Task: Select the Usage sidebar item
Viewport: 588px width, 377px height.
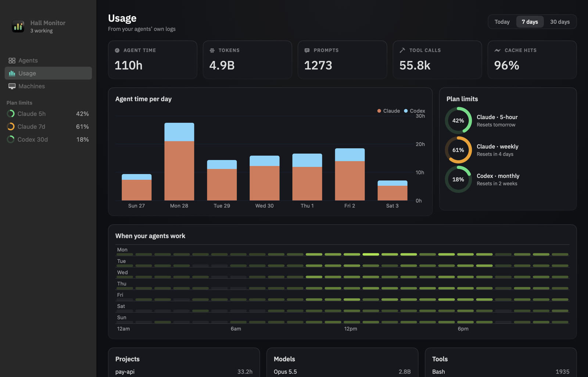Action: point(48,73)
